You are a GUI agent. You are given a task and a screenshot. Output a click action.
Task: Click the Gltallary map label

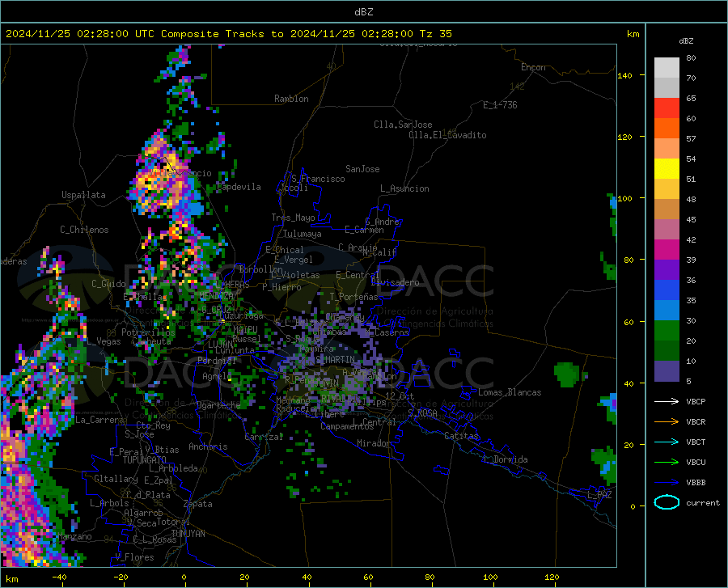(x=116, y=479)
